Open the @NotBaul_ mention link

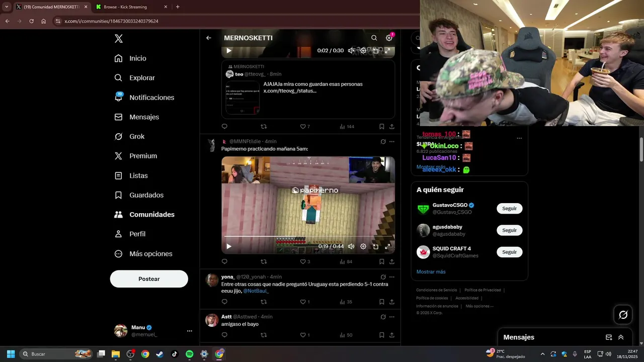pyautogui.click(x=256, y=291)
